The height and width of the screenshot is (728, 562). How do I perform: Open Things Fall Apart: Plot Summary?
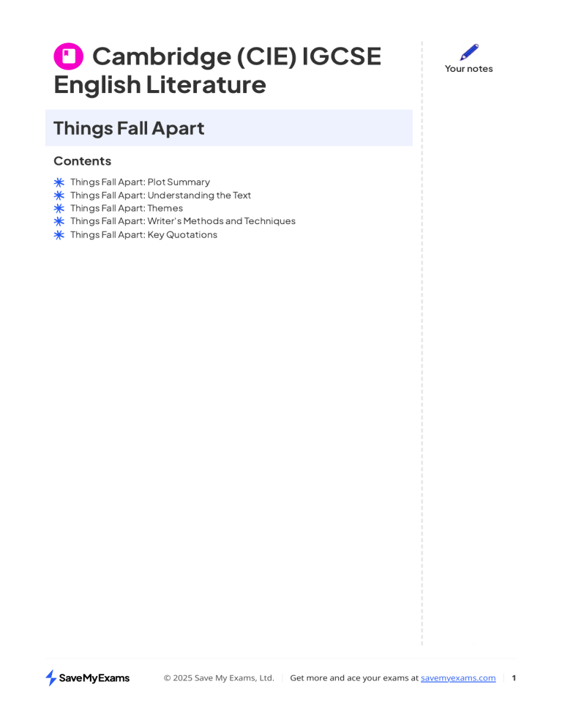click(x=140, y=182)
